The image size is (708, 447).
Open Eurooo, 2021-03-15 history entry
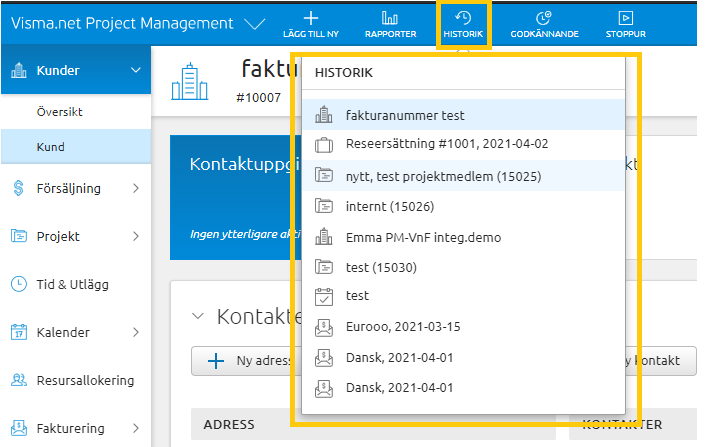click(463, 326)
